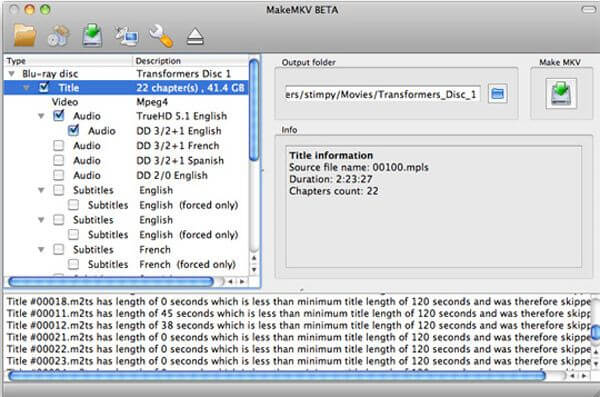This screenshot has height=397, width=600.
Task: Select the Video Mpeg4 row
Action: point(126,102)
